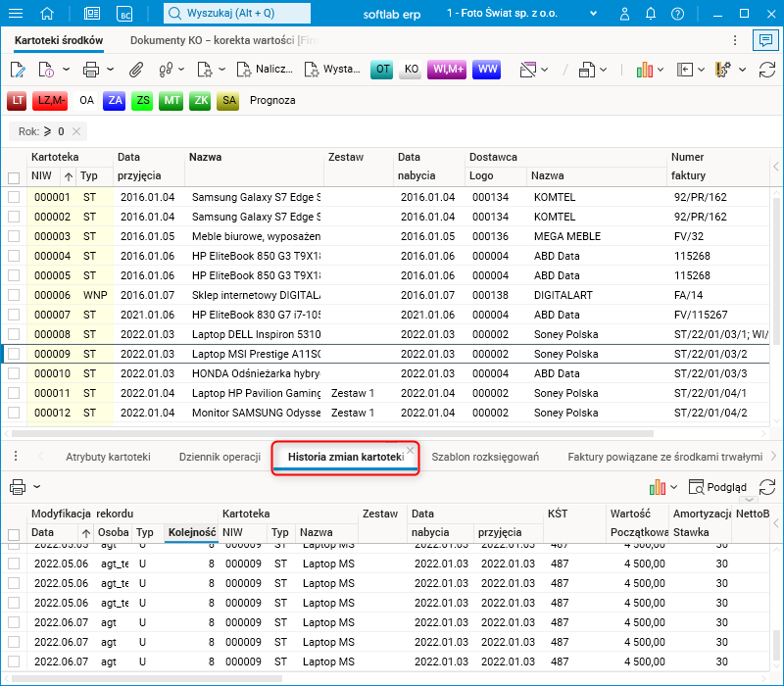The image size is (784, 686).
Task: Tick the checkbox for record 000001
Action: pos(14,197)
